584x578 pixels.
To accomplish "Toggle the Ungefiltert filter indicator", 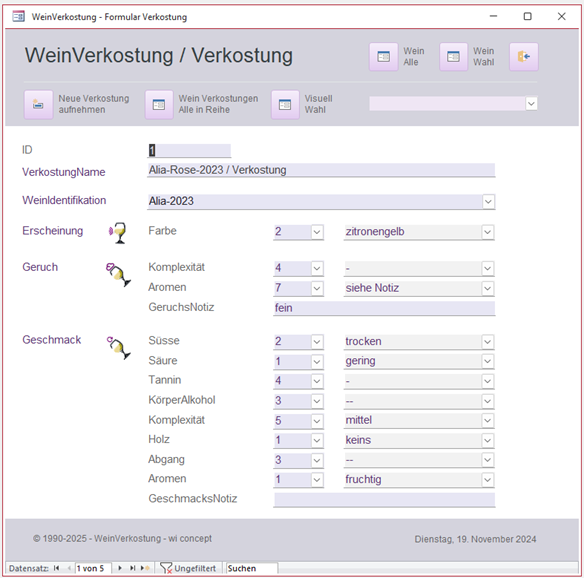I will click(x=188, y=568).
